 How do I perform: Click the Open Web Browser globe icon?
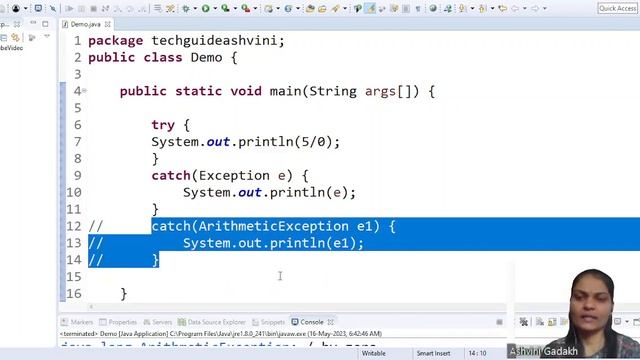(433, 8)
